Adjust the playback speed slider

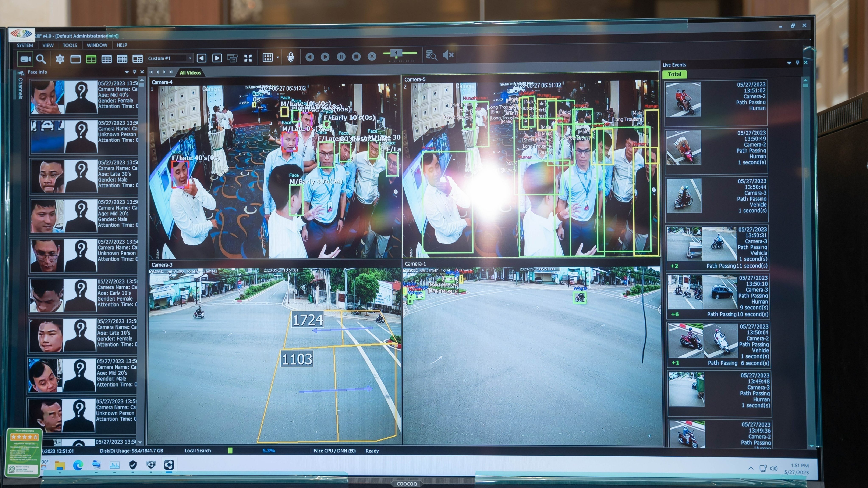pos(397,53)
